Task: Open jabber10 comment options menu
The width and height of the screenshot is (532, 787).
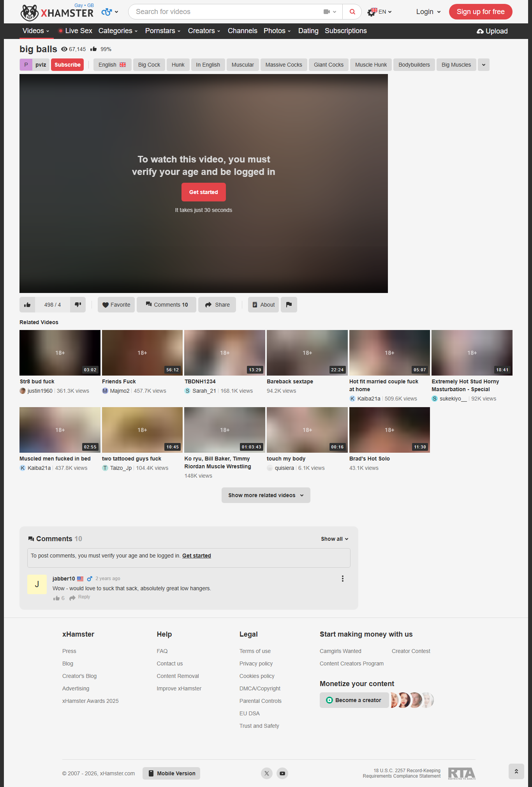Action: coord(343,579)
